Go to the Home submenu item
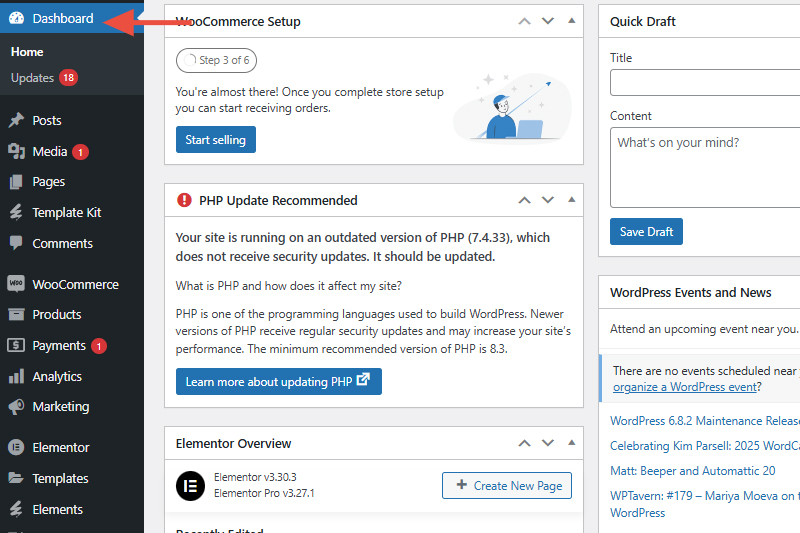800x533 pixels. point(27,52)
